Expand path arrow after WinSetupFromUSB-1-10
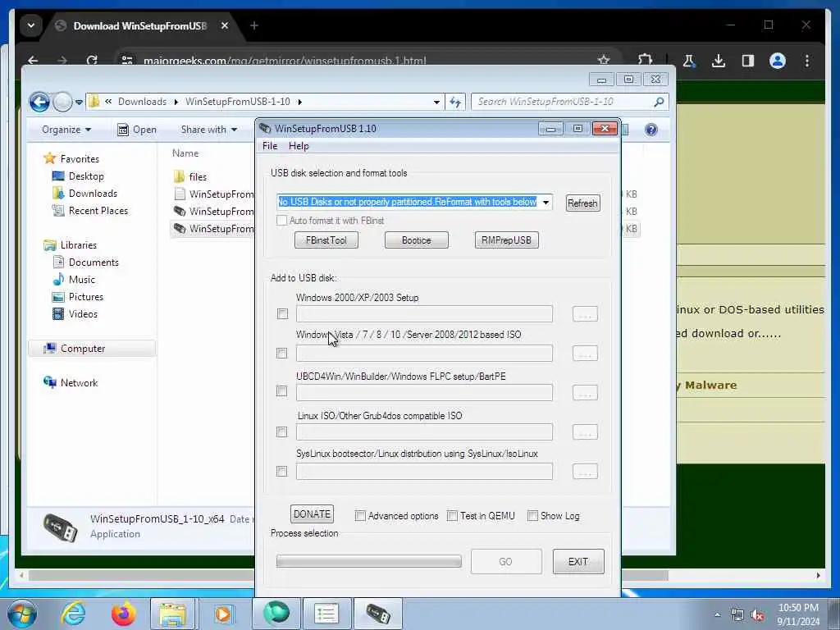The width and height of the screenshot is (840, 630). coord(299,102)
